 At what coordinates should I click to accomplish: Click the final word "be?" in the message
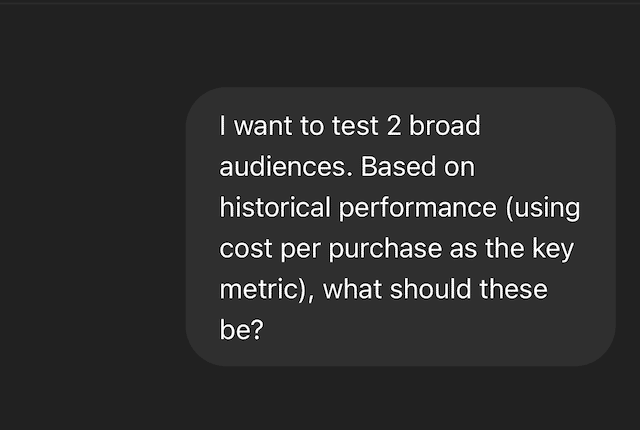pos(241,330)
